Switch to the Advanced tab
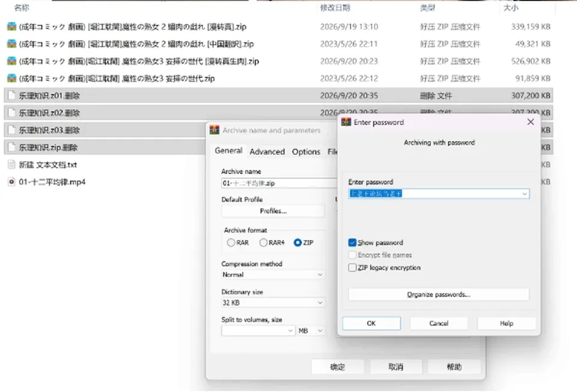577x392 pixels. click(267, 152)
